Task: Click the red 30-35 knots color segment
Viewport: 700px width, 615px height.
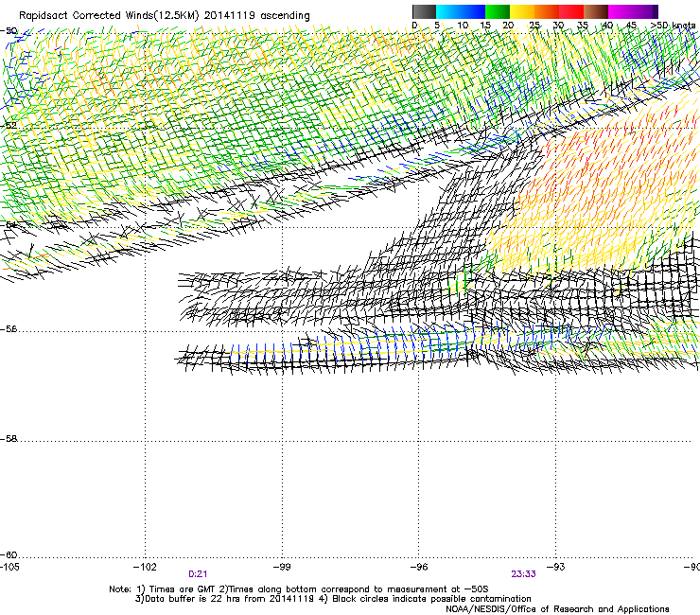Action: coord(571,11)
